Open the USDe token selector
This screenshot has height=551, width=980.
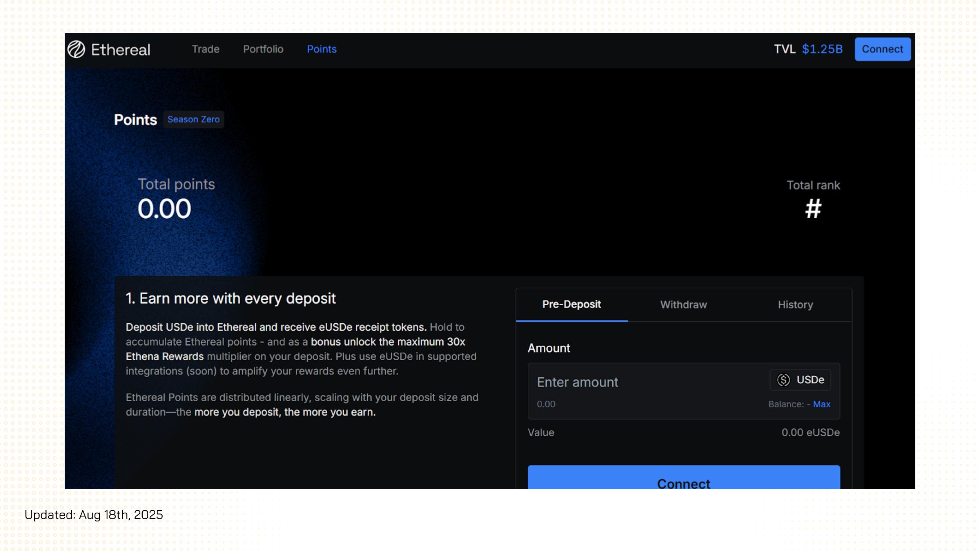coord(800,380)
